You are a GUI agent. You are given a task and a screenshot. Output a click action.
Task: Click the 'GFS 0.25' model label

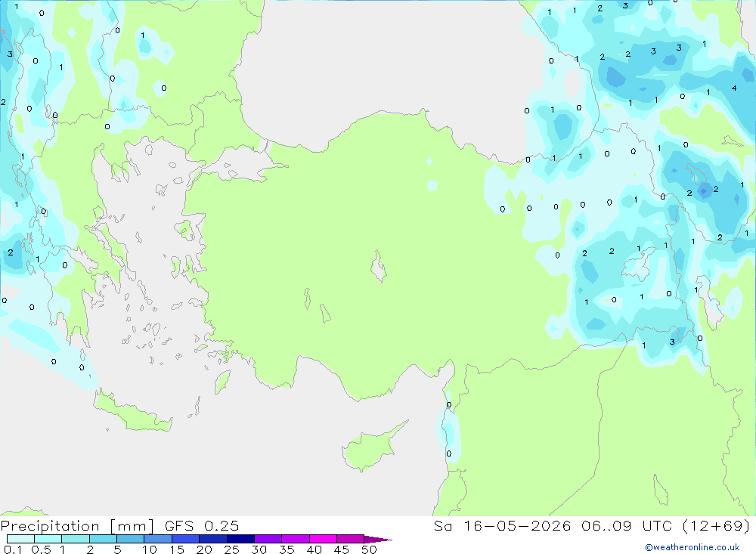(202, 525)
